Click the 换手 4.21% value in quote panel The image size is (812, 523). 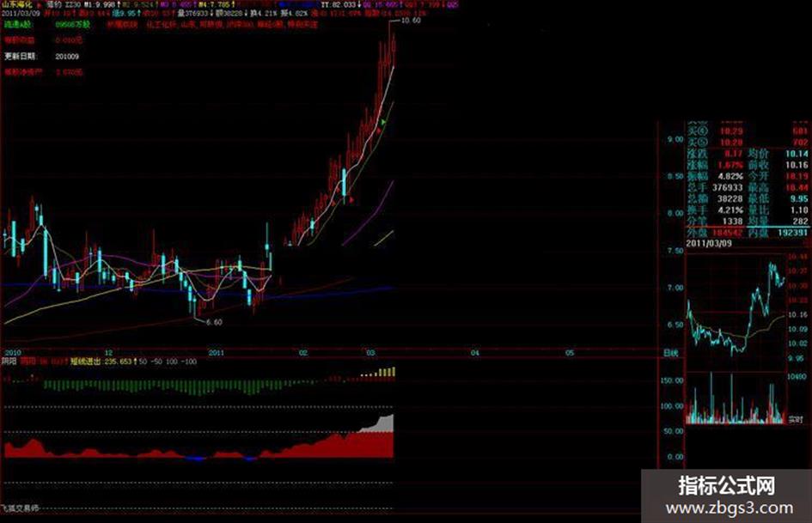pyautogui.click(x=730, y=210)
